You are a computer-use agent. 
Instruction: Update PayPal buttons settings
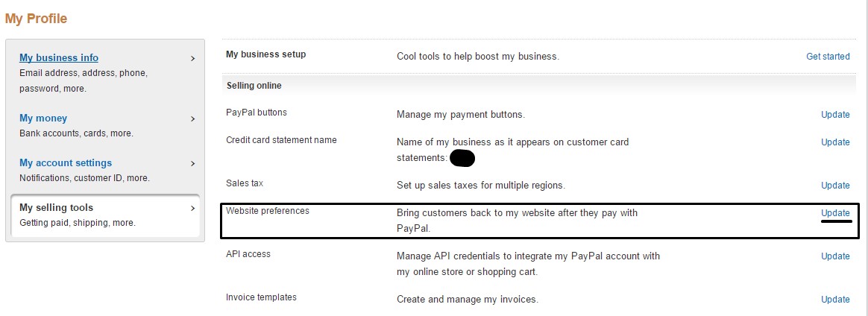point(835,115)
